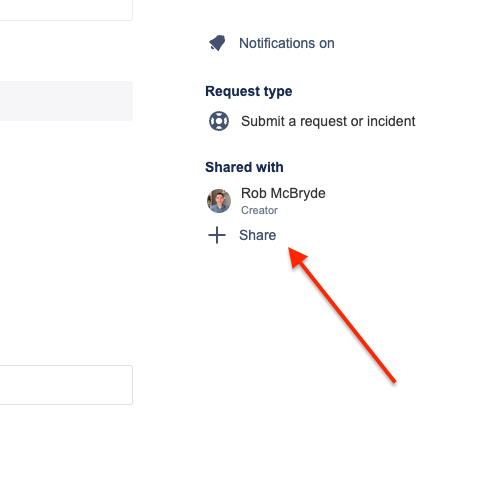Toggle the Notifications on setting
This screenshot has width=484, height=481.
[x=271, y=43]
